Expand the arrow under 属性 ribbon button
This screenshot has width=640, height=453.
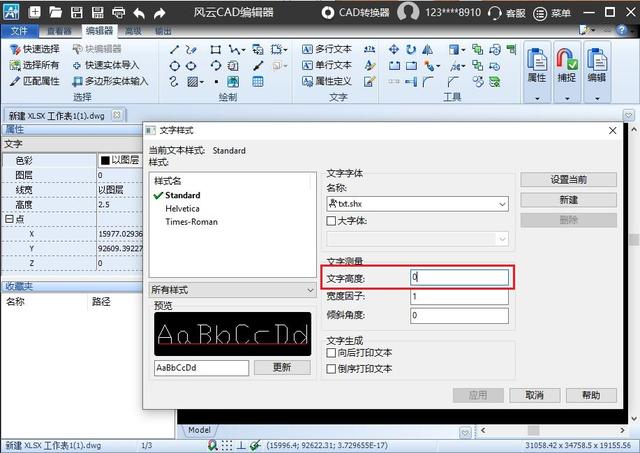(x=537, y=98)
